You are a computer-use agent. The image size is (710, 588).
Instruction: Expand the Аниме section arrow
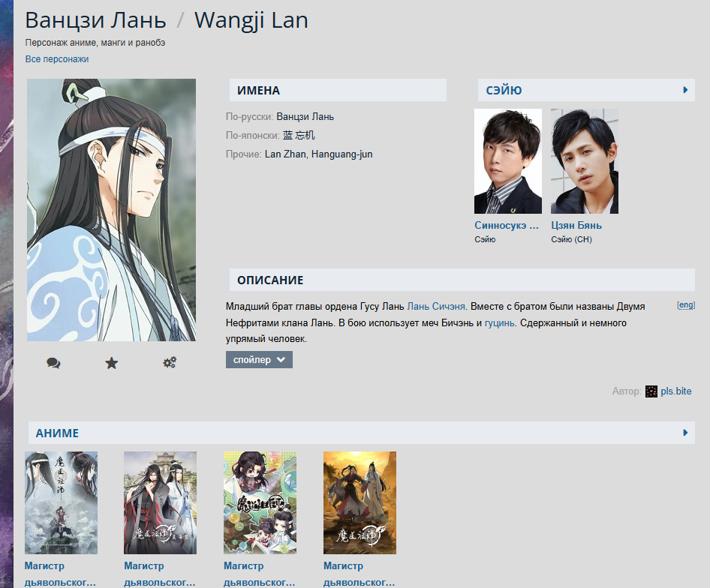pos(685,433)
